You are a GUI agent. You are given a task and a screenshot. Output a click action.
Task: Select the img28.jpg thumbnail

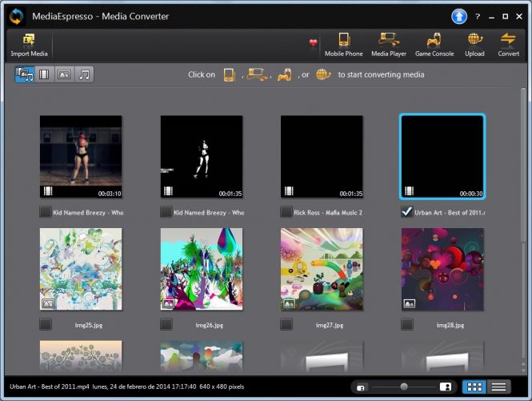click(442, 269)
